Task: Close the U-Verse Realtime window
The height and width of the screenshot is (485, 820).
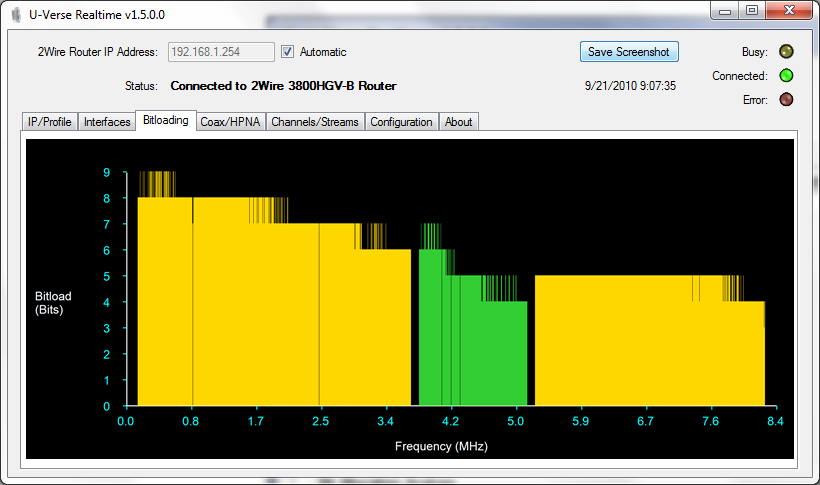Action: [x=790, y=10]
